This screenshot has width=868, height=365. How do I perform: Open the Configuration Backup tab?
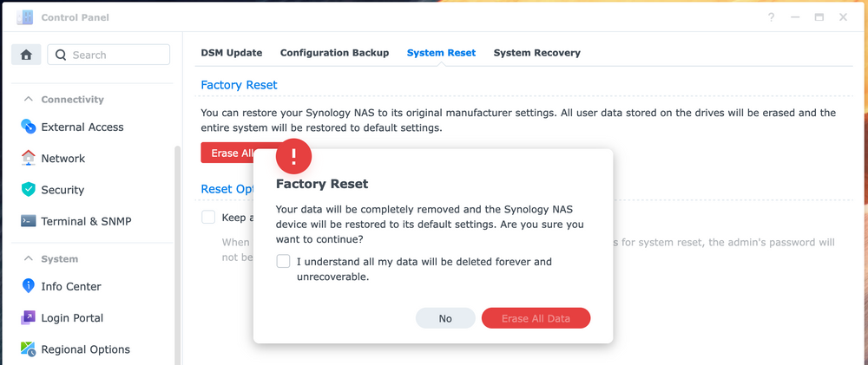point(334,53)
